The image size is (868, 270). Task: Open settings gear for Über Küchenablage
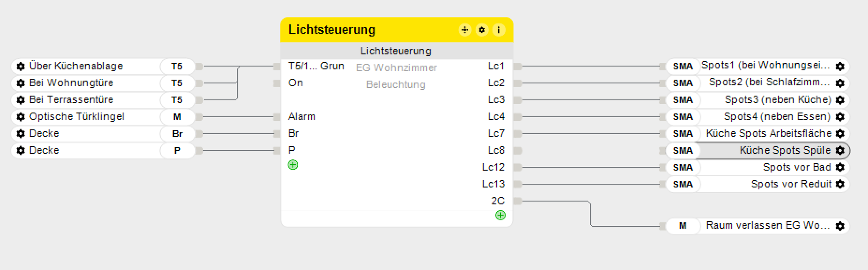tap(20, 66)
